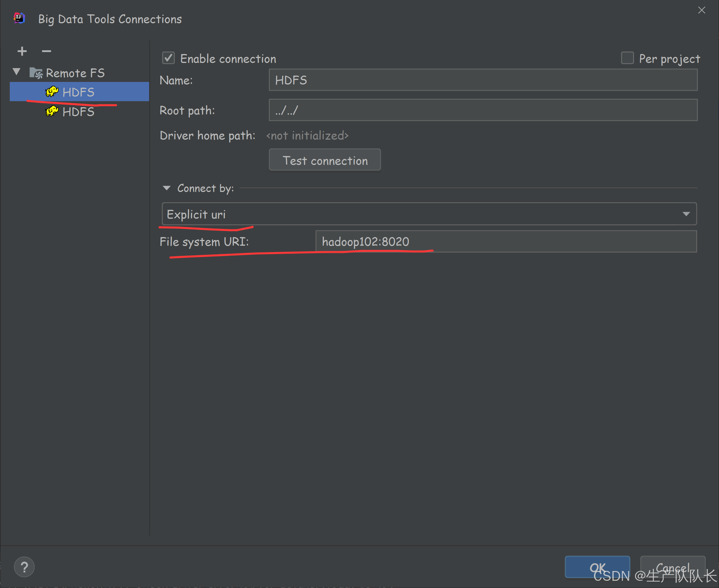Click the Root path input field
The image size is (719, 588).
(483, 110)
